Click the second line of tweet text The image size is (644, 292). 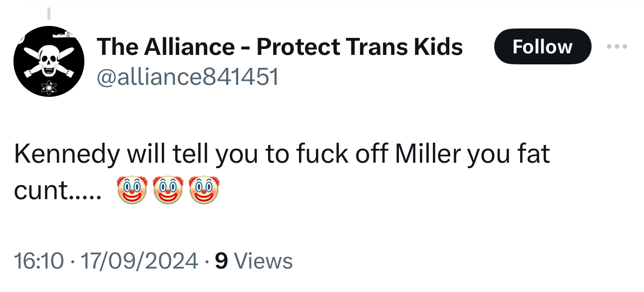(x=57, y=191)
